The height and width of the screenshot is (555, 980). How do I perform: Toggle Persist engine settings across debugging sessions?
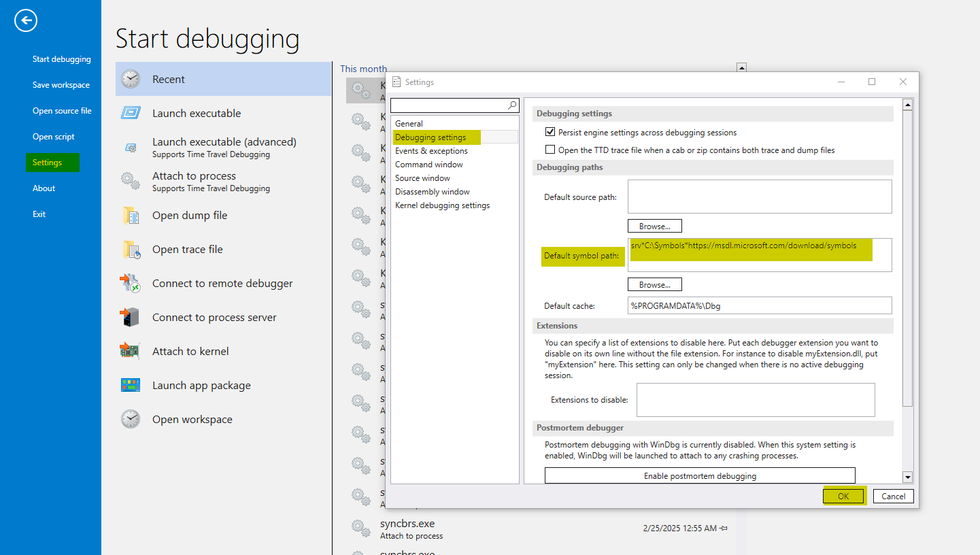coord(550,133)
